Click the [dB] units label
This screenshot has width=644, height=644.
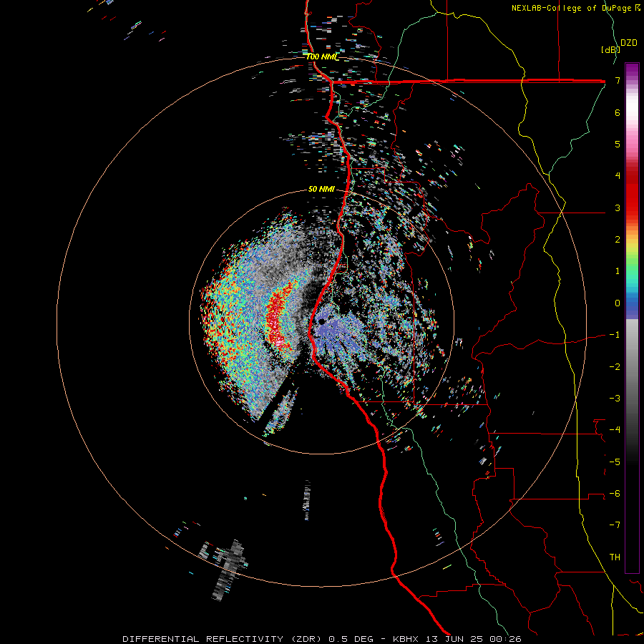pos(610,49)
